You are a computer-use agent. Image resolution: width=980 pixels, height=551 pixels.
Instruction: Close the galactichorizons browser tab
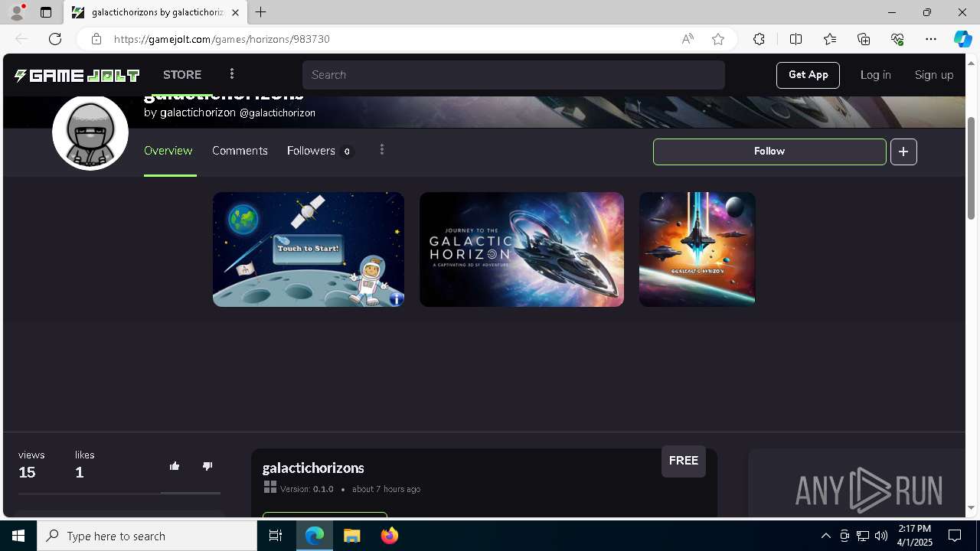235,12
